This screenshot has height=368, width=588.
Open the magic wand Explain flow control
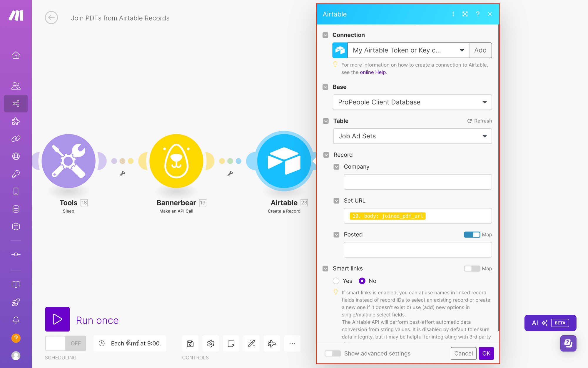point(251,343)
